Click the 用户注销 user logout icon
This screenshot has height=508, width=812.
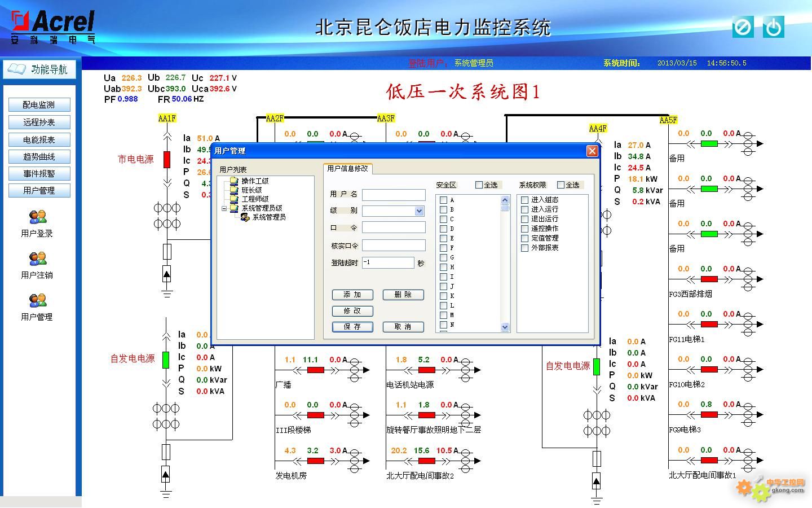click(x=38, y=259)
